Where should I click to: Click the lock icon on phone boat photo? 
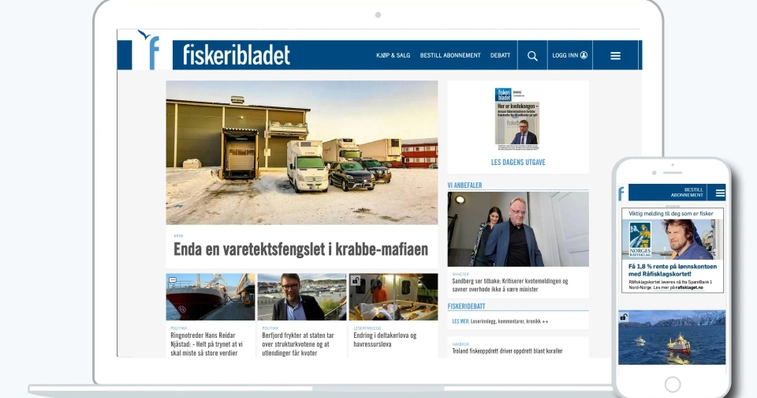coord(623,317)
